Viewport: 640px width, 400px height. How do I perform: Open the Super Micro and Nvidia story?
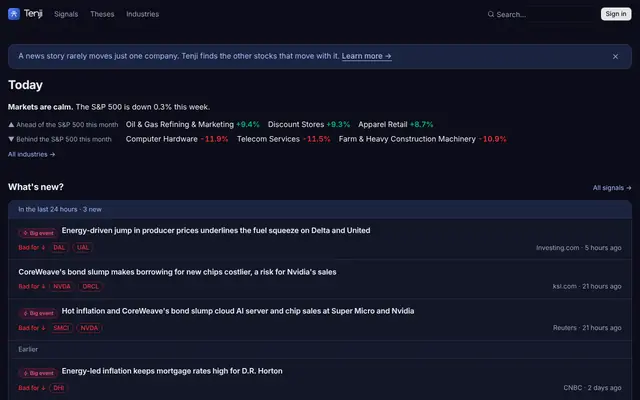(x=238, y=311)
